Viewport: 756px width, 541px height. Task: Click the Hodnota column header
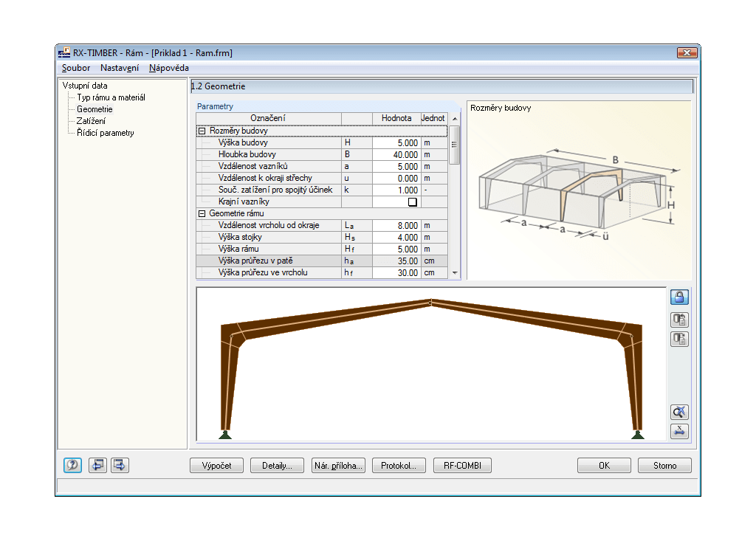[x=396, y=119]
